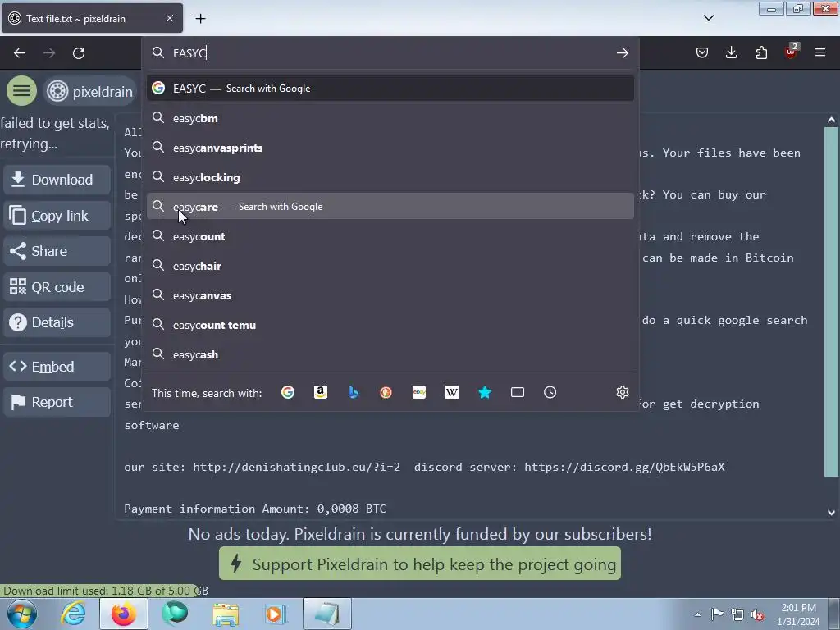Toggle the pixeldrain green hamburger menu
Screen dimensions: 840x630
click(21, 91)
